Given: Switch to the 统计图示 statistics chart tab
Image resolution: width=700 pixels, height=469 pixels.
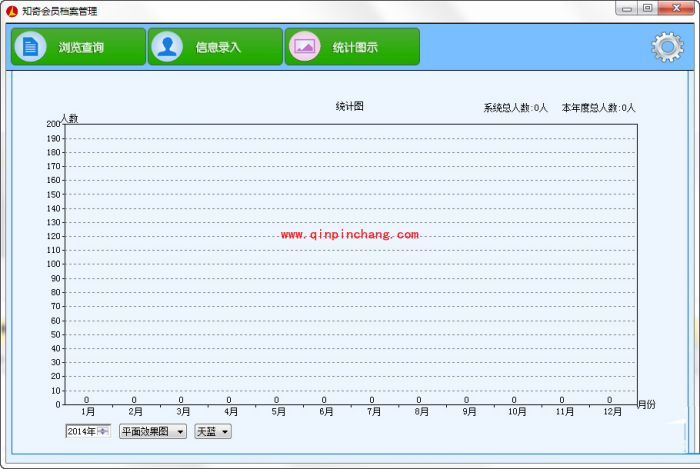Looking at the screenshot, I should tap(352, 46).
